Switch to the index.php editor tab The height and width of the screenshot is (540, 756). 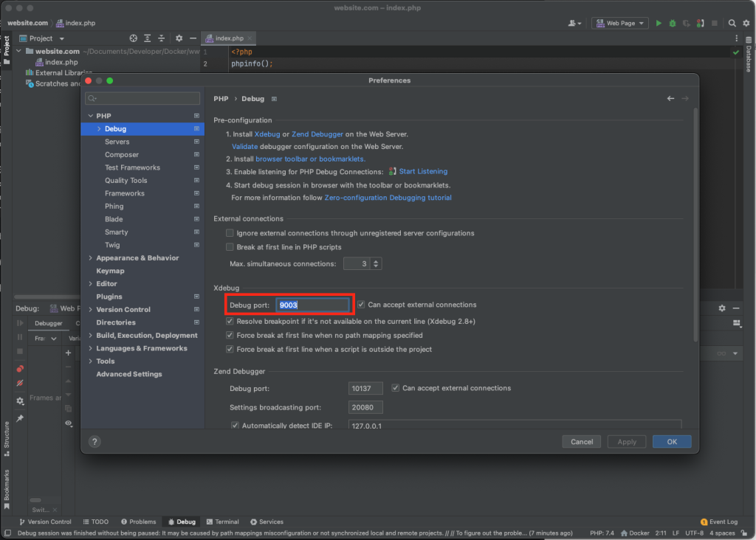click(x=229, y=38)
